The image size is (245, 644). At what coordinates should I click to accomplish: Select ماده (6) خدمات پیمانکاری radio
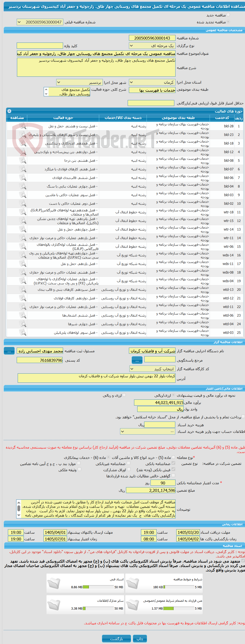pos(109,457)
